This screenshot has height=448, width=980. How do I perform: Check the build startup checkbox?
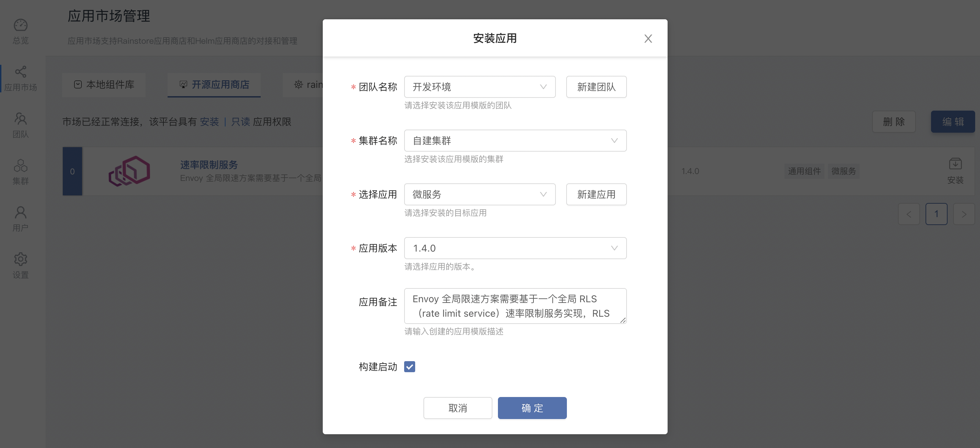click(x=410, y=366)
